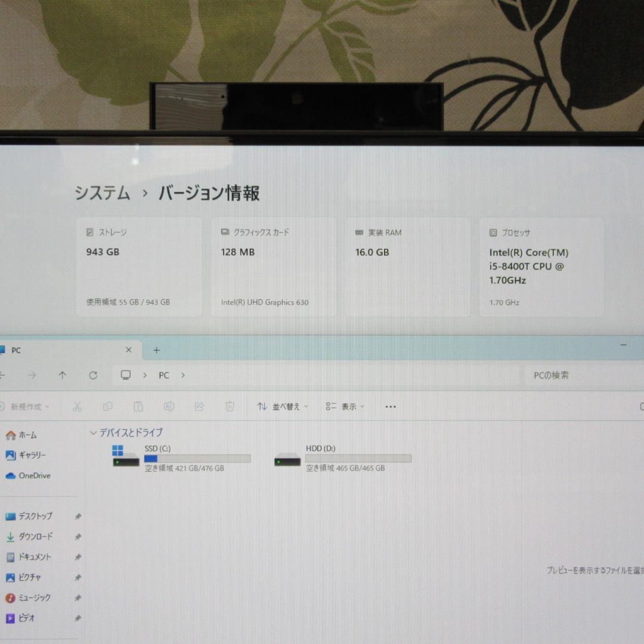
Task: Open the 並べ替え sort dropdown
Action: coord(281,406)
